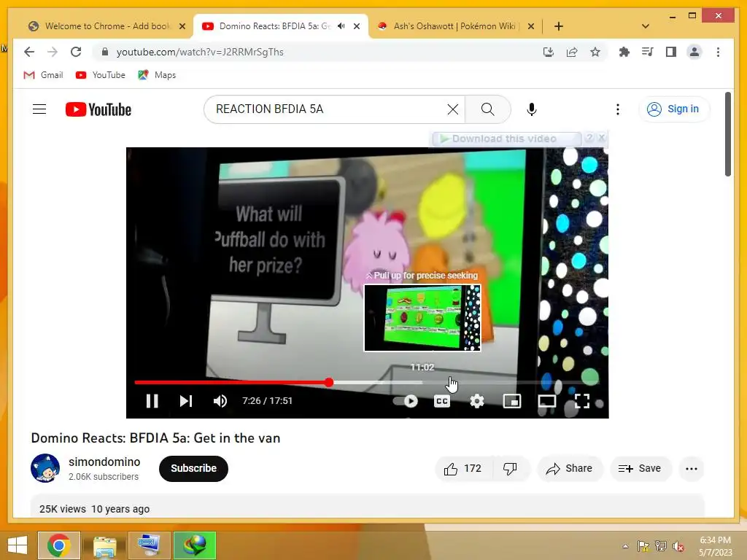
Task: Open video settings gear
Action: [477, 401]
